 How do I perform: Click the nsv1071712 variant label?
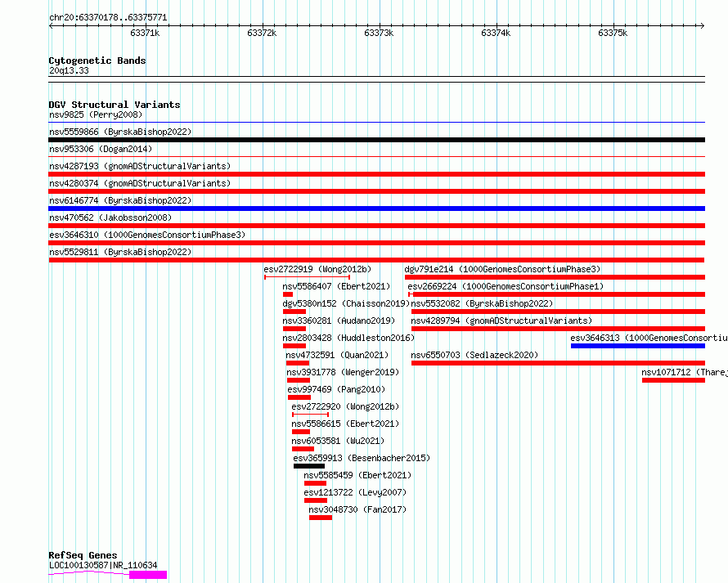tap(685, 372)
